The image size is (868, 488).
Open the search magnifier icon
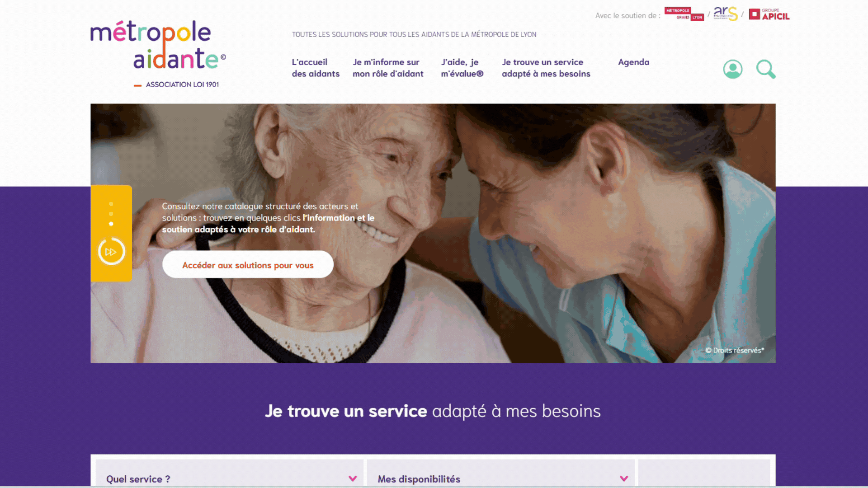[766, 69]
